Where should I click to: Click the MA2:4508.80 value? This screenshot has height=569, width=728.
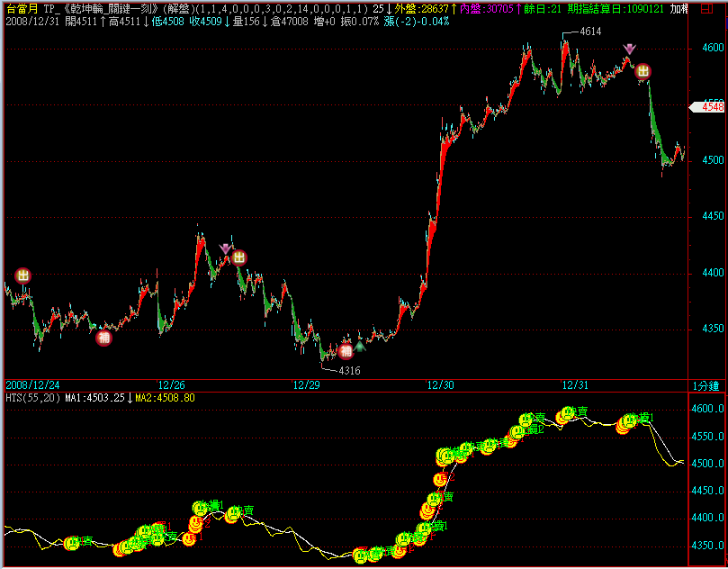[165, 398]
